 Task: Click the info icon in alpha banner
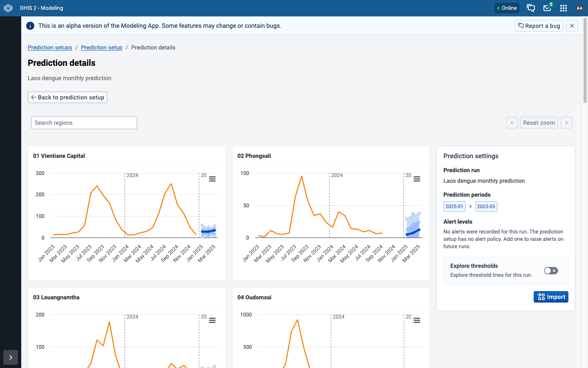pyautogui.click(x=30, y=26)
